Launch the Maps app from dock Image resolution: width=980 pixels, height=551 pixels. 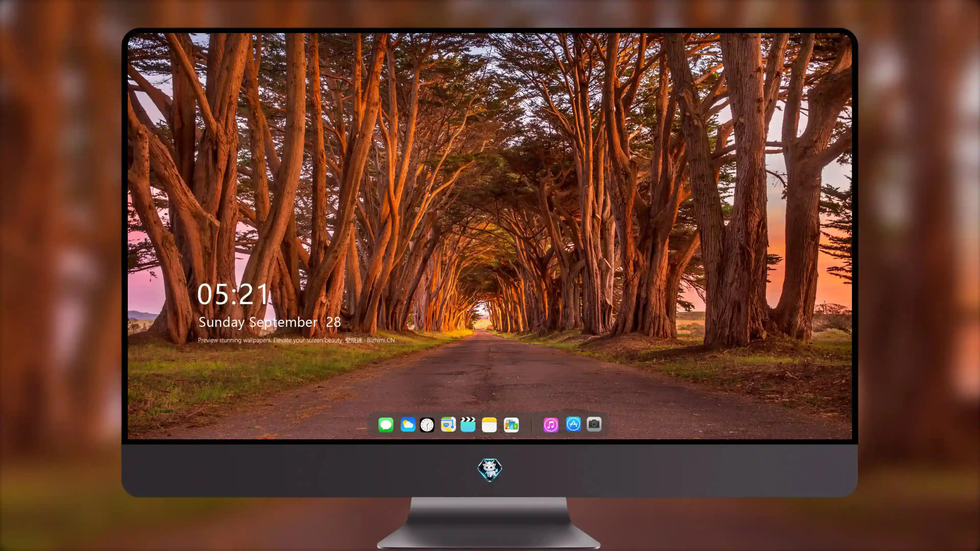point(448,424)
